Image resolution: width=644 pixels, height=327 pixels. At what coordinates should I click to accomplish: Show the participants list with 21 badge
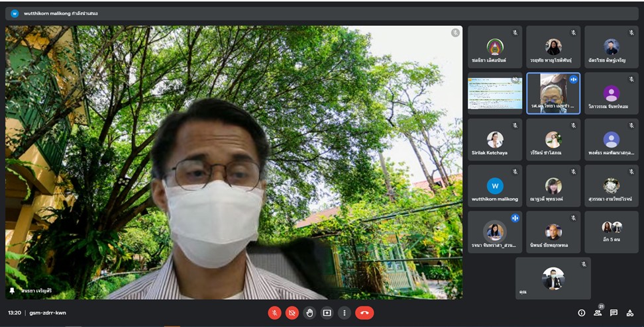tap(598, 312)
